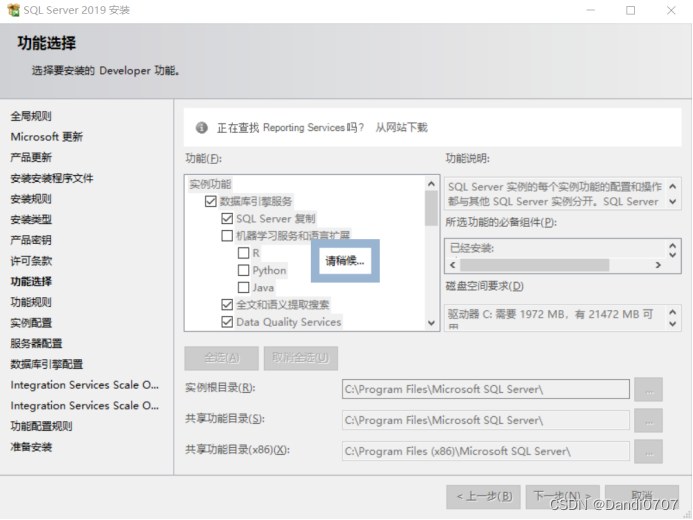This screenshot has width=693, height=520.
Task: Click the 已经安装 list up arrow
Action: coord(673,246)
